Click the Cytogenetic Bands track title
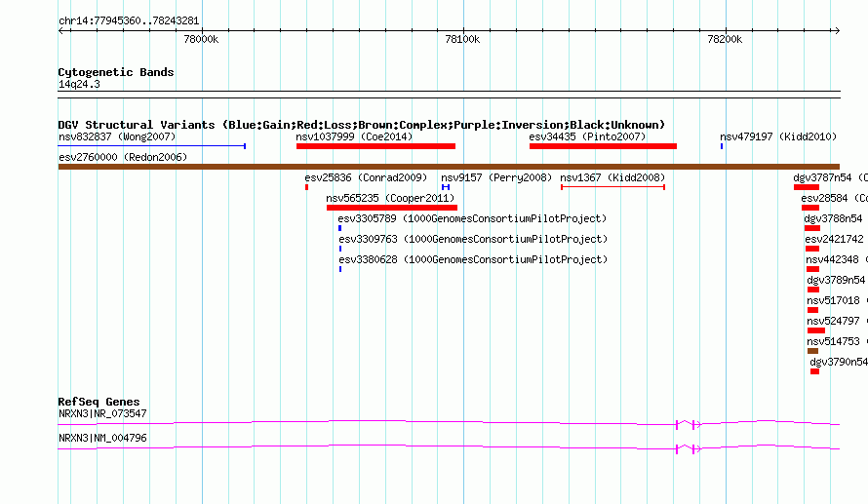The height and width of the screenshot is (504, 868). click(116, 72)
